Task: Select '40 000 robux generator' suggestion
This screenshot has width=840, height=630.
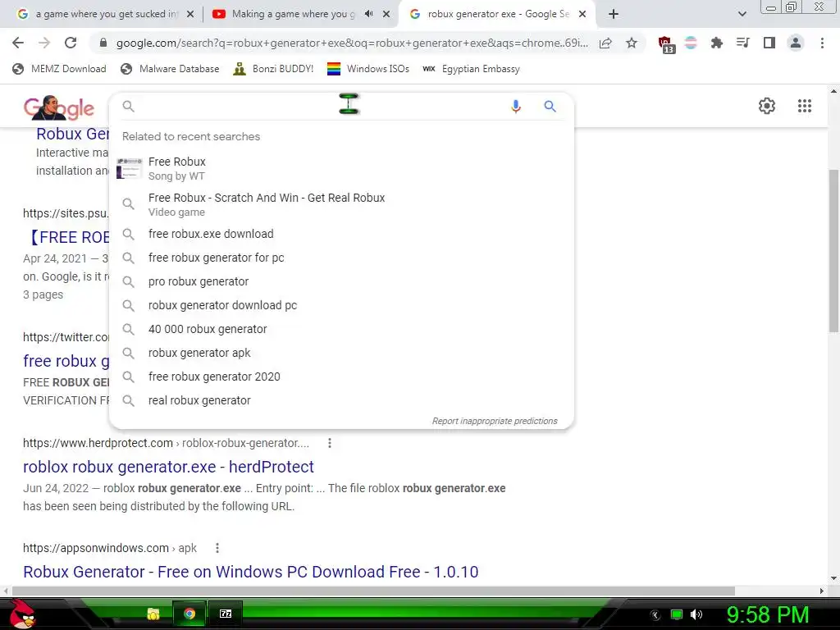Action: click(x=341, y=329)
